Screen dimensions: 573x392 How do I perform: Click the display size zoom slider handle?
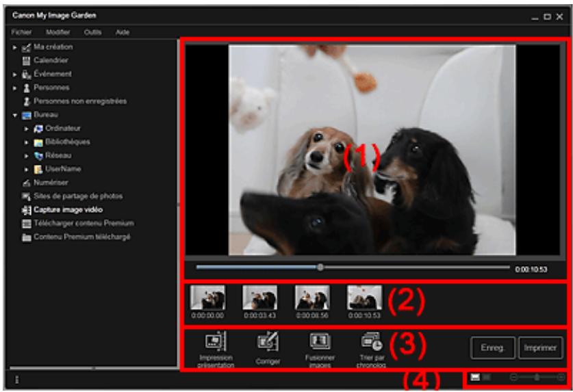(x=537, y=377)
